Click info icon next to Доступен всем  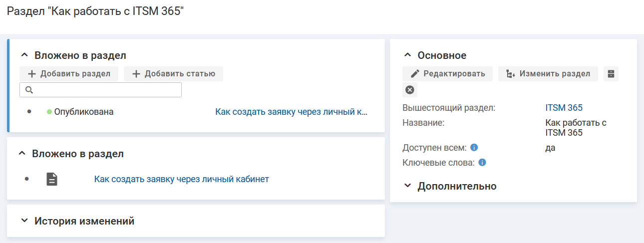coord(474,148)
